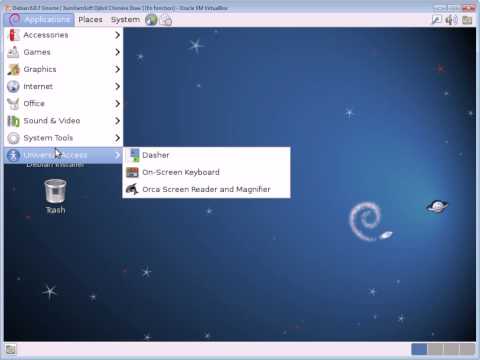Viewport: 480px width, 360px height.
Task: Click the Orca whale icon
Action: pos(132,189)
